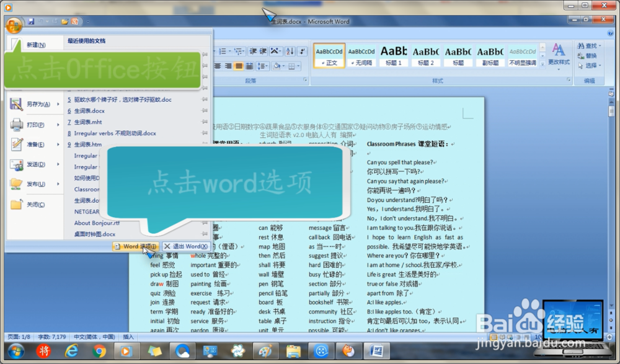620x364 pixels.
Task: Apply the 副标题 style
Action: [490, 55]
